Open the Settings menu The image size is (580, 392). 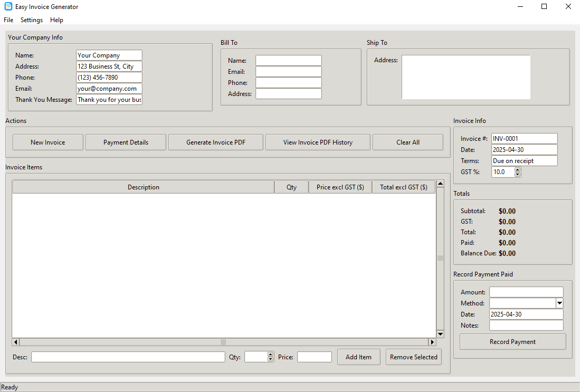(31, 20)
